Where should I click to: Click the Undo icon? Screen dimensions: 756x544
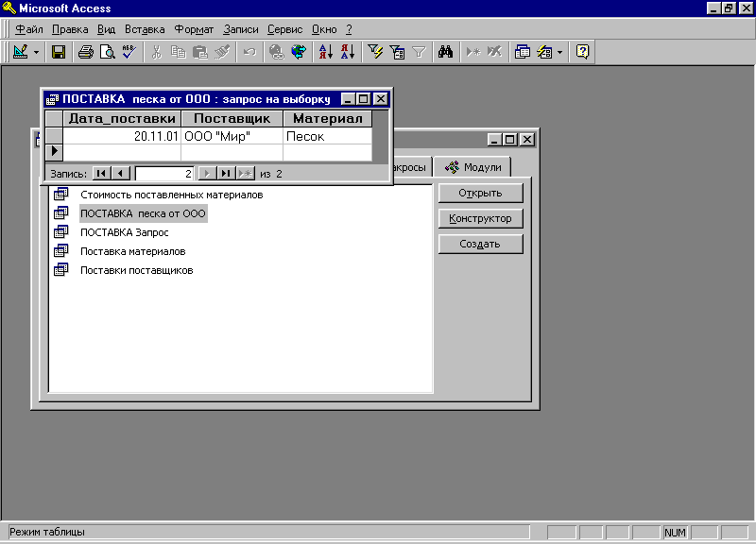pyautogui.click(x=249, y=52)
